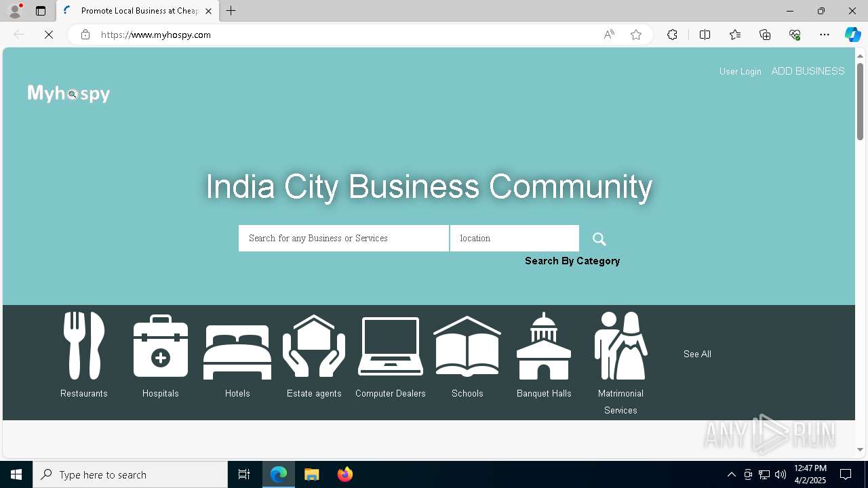Click the Hospitals label

click(161, 393)
